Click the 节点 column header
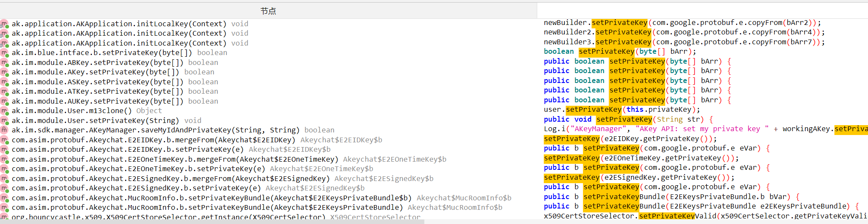This screenshot has height=224, width=868. point(268,11)
